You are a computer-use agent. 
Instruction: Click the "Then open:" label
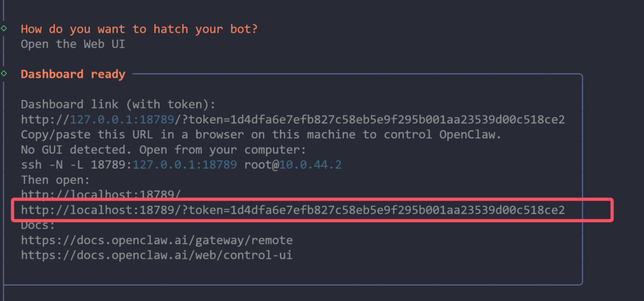coord(52,180)
